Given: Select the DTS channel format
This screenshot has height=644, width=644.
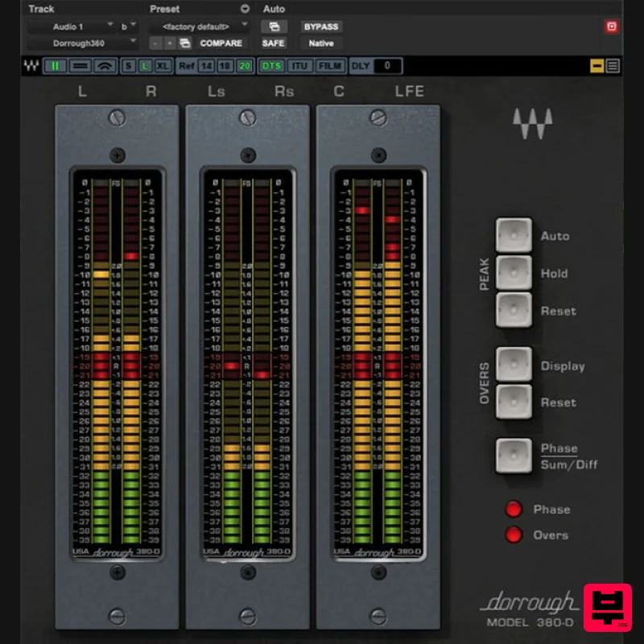Looking at the screenshot, I should [272, 66].
